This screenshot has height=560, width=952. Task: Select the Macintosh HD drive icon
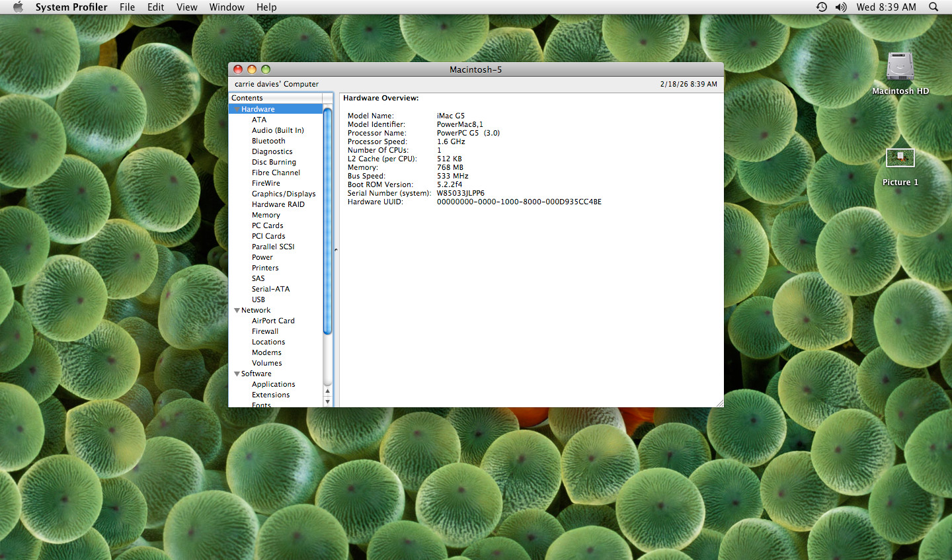900,67
